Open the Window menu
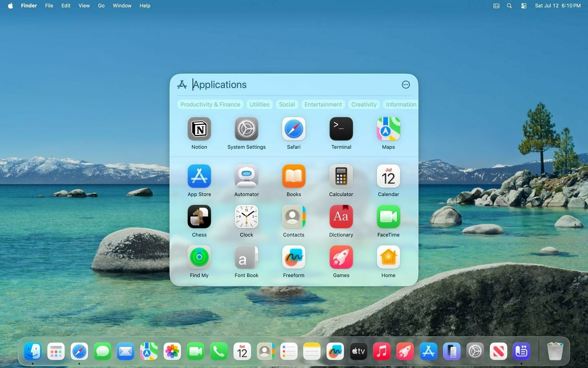Screen dimensions: 588x368 click(122, 6)
